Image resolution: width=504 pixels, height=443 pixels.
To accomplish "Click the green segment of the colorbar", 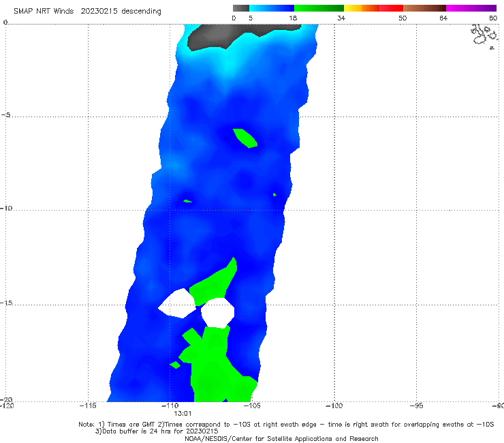I will (x=319, y=8).
